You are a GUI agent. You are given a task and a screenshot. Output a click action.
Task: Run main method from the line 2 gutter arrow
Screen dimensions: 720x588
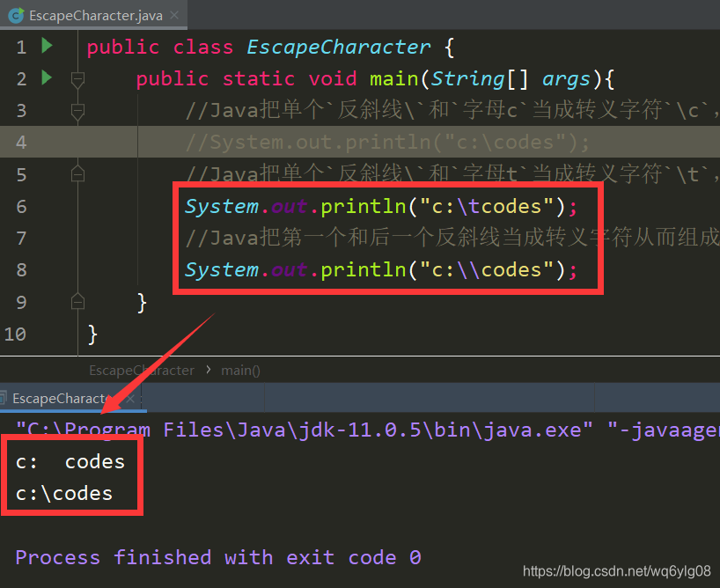tap(47, 77)
